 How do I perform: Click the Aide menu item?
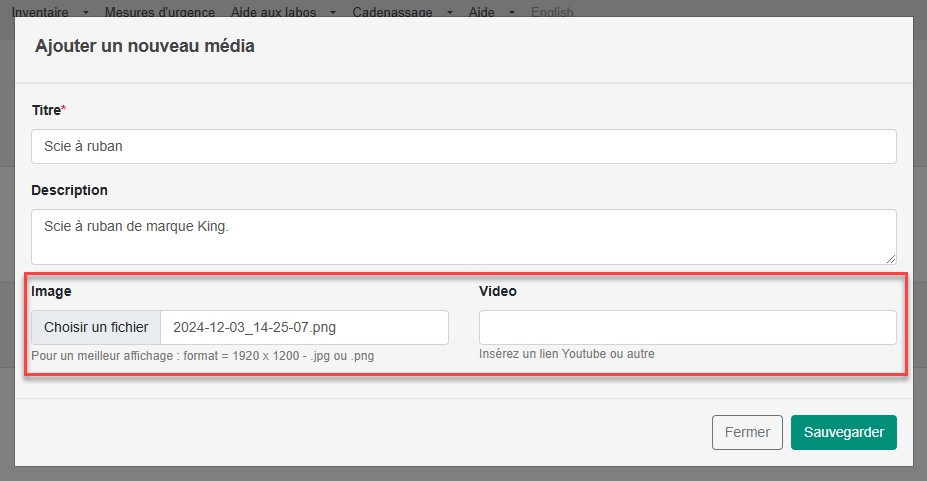tap(482, 12)
